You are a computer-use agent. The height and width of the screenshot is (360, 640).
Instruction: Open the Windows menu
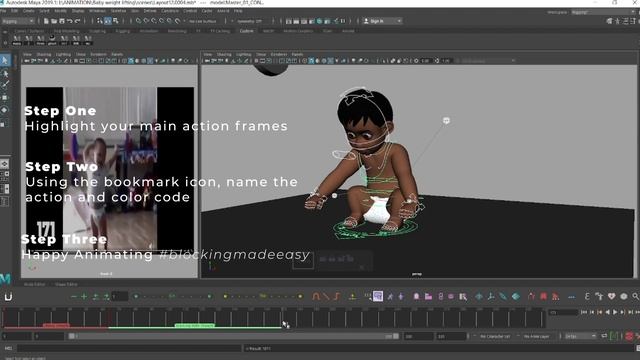[97, 11]
